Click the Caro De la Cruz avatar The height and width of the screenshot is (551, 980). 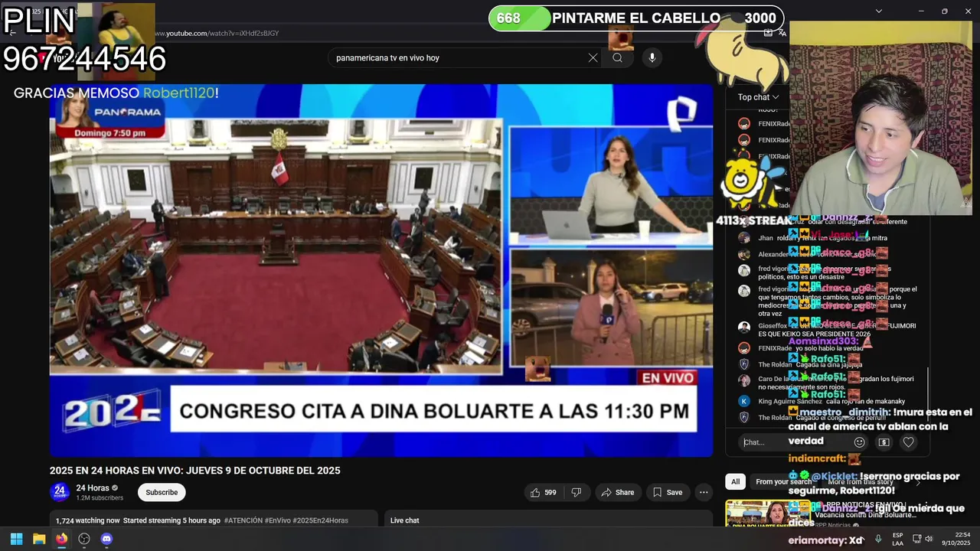pyautogui.click(x=743, y=380)
